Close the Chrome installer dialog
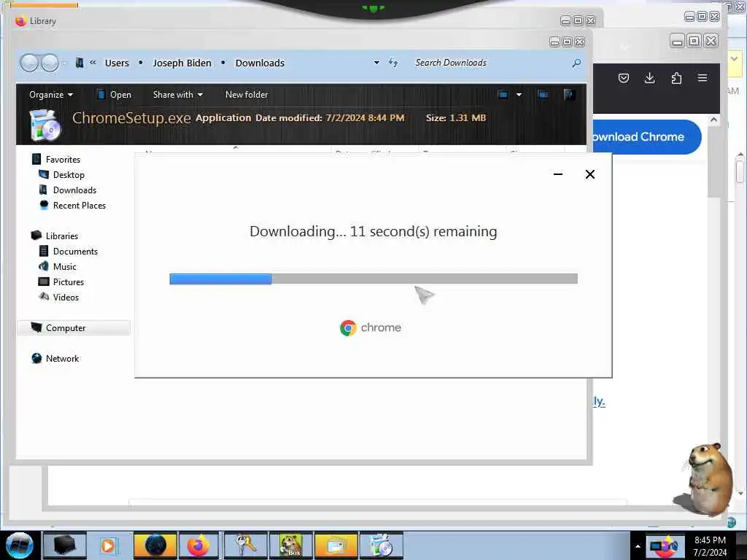747x560 pixels. pyautogui.click(x=589, y=174)
